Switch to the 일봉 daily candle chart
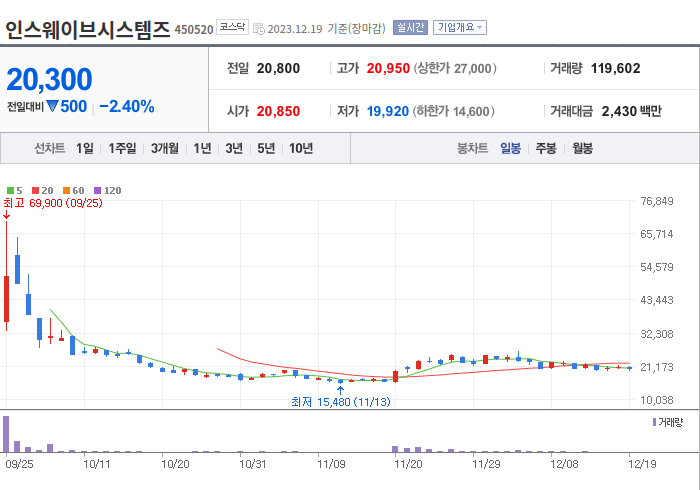 [510, 148]
